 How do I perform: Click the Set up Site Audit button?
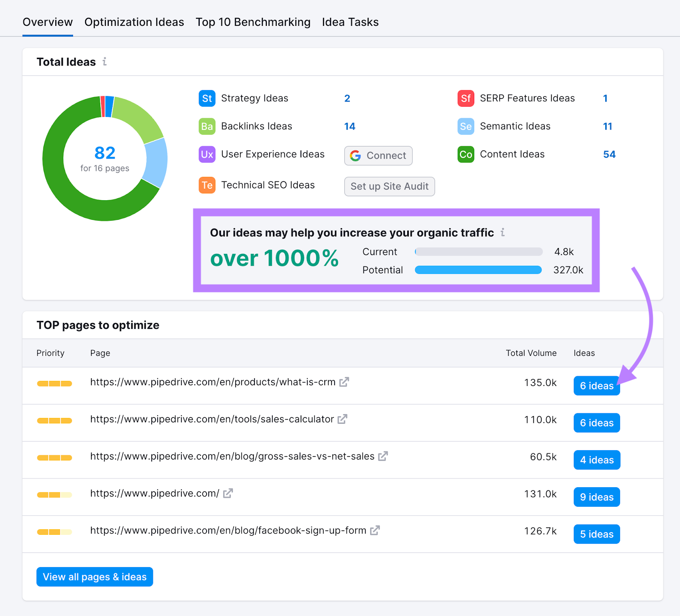[x=389, y=187]
